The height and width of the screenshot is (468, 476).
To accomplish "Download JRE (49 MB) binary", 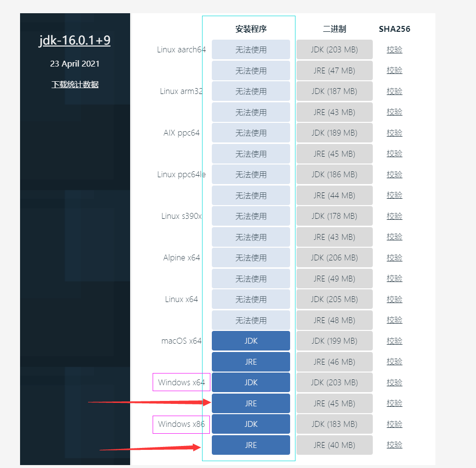I will 335,279.
